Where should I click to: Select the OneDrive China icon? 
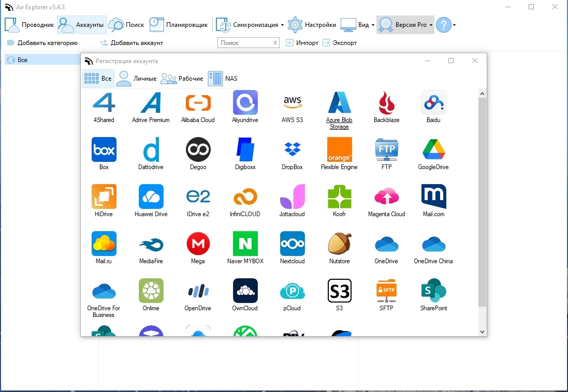pyautogui.click(x=433, y=244)
